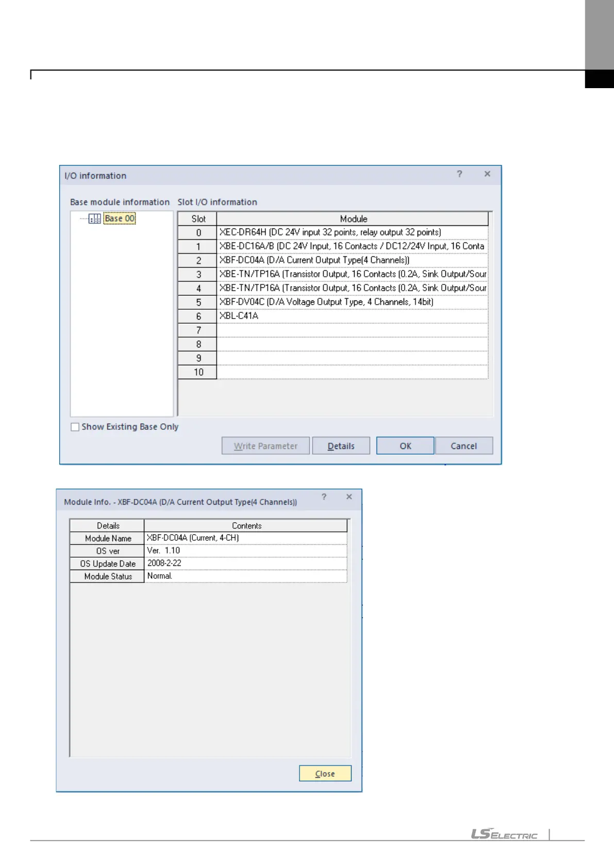This screenshot has height=868, width=614.
Task: Cancel the I/O information dialog
Action: pos(464,446)
